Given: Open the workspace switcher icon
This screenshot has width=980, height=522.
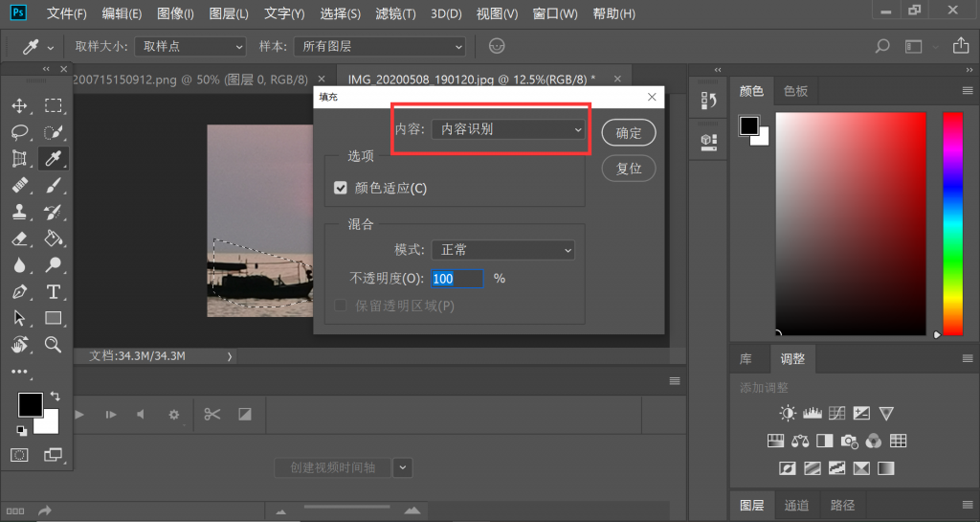Looking at the screenshot, I should pyautogui.click(x=914, y=46).
